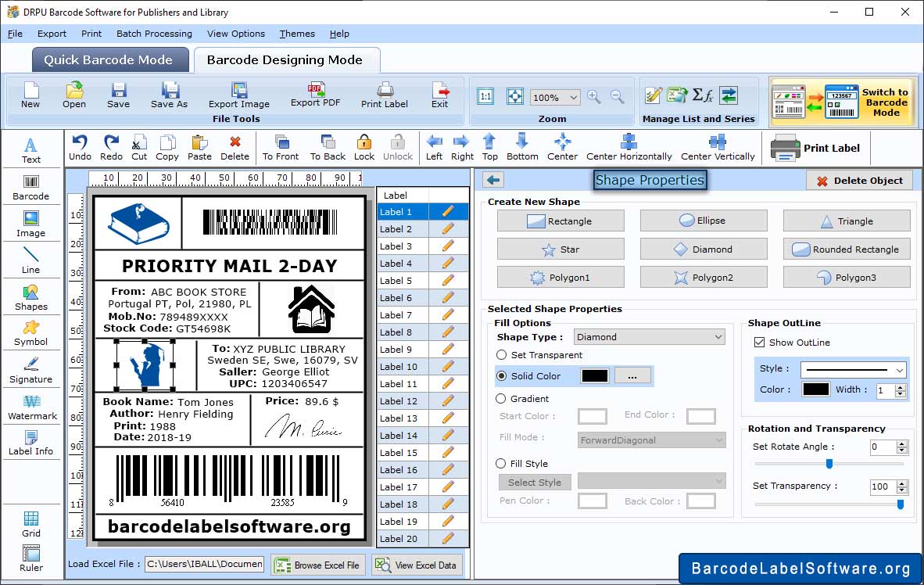Center object Horizontally
The width and height of the screenshot is (924, 585).
(x=629, y=148)
